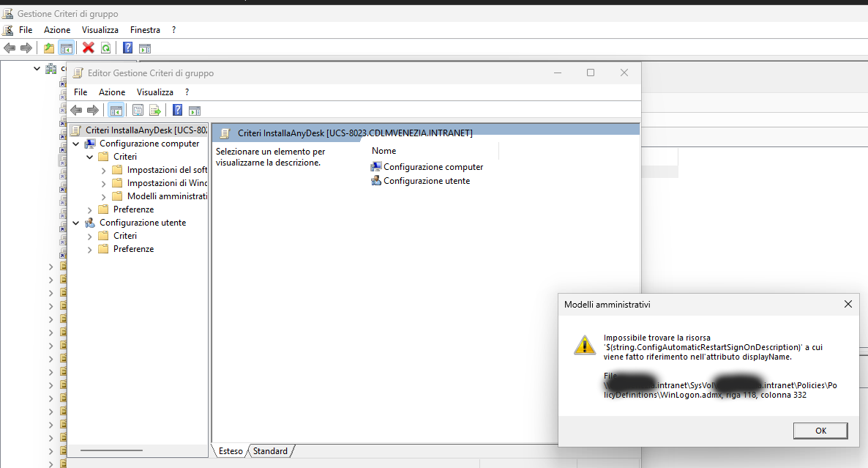Click OK in the Modelli amministrativi dialog

tap(820, 431)
